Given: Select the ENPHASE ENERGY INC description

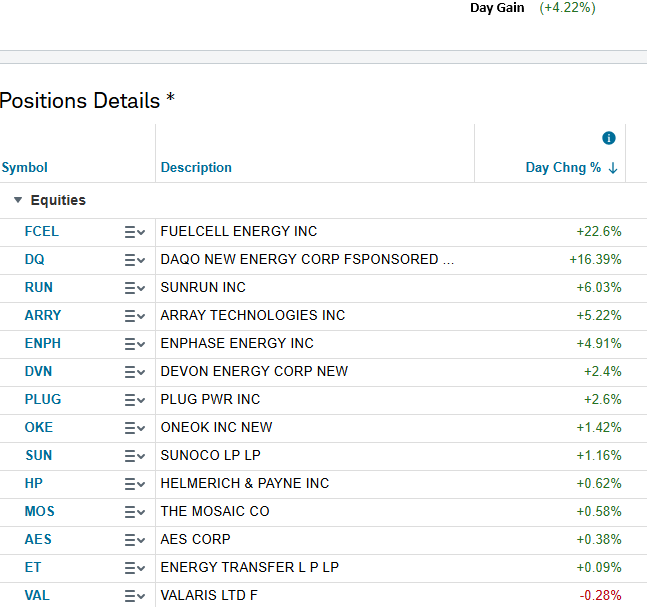Looking at the screenshot, I should (237, 343).
